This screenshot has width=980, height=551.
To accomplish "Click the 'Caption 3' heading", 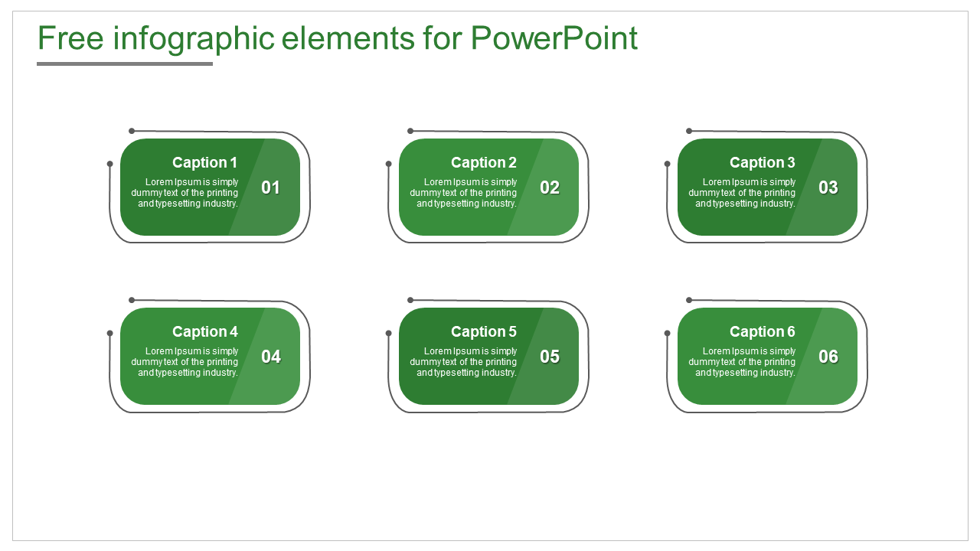I will click(763, 162).
